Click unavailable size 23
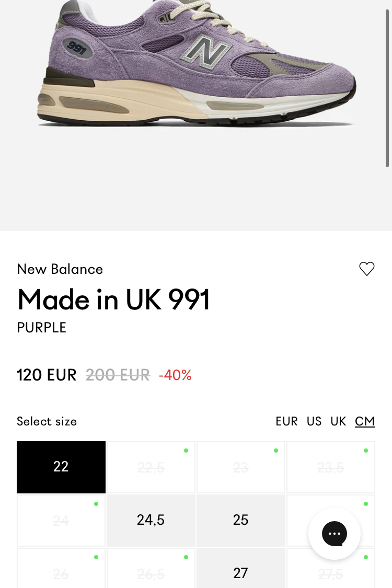Screen dimensions: 392x588 [x=241, y=467]
